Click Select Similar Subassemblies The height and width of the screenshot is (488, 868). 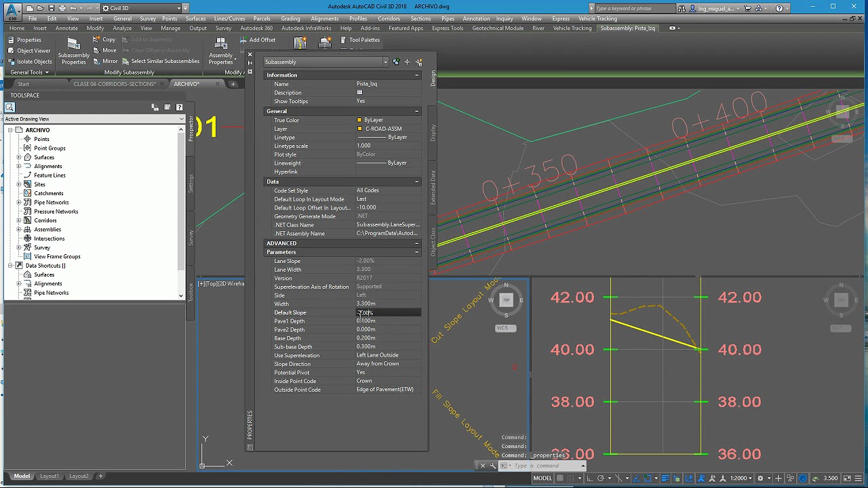click(x=161, y=61)
